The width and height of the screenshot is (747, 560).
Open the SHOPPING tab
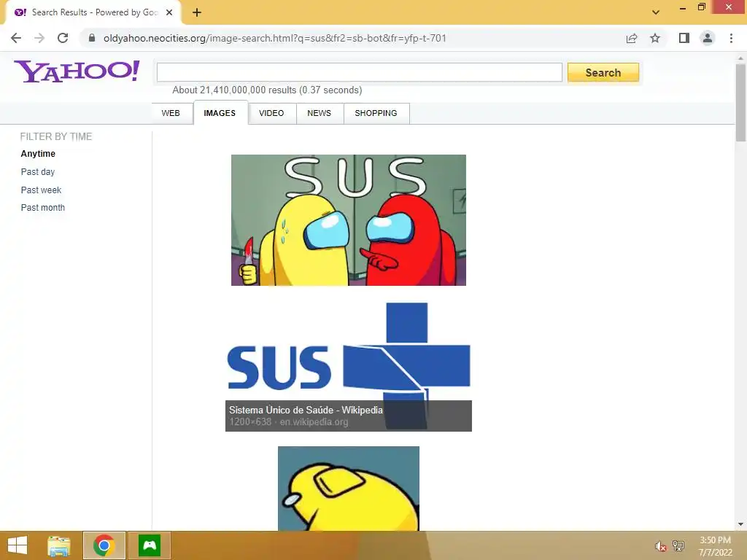[376, 113]
